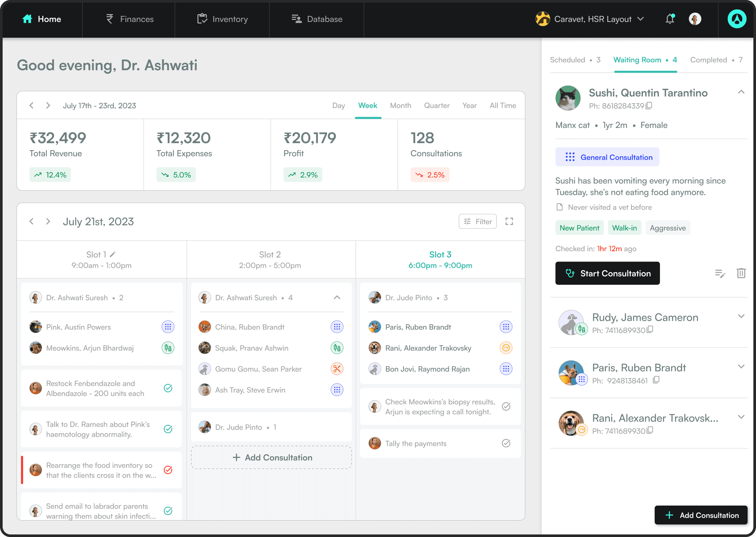Delete Sushi's consultation with the trash icon
756x537 pixels.
741,273
